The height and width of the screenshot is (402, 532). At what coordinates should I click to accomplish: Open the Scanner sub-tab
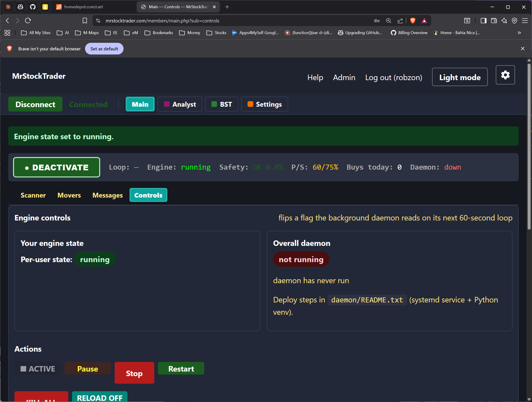pyautogui.click(x=33, y=195)
